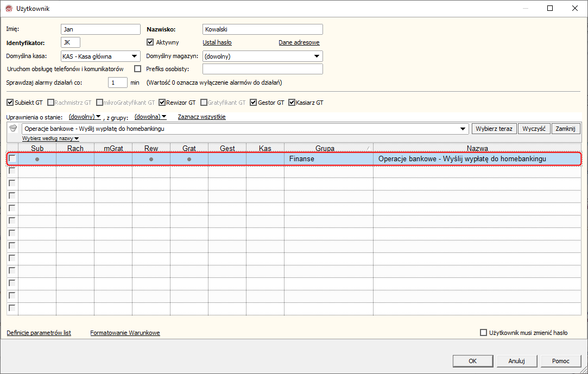Viewport: 588px width, 374px height.
Task: Click the Sub column dot in the Finanse row
Action: pos(37,159)
